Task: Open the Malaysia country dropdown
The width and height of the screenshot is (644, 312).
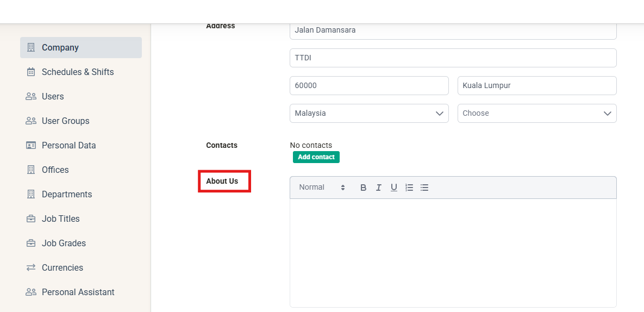Action: coord(369,113)
